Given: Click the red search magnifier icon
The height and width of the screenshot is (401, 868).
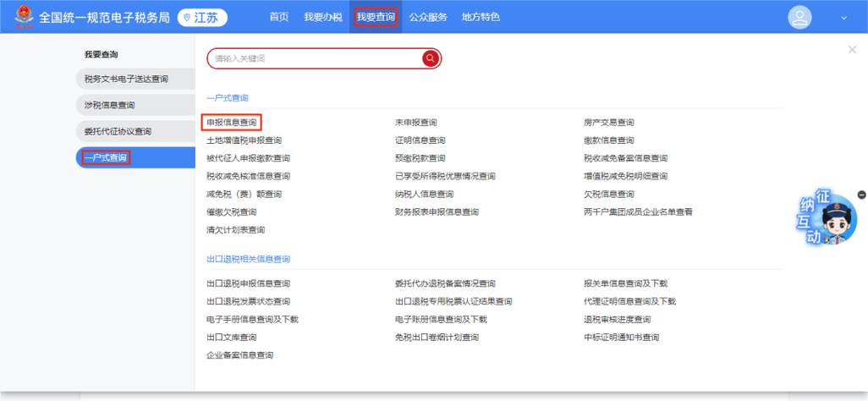Looking at the screenshot, I should pos(431,58).
